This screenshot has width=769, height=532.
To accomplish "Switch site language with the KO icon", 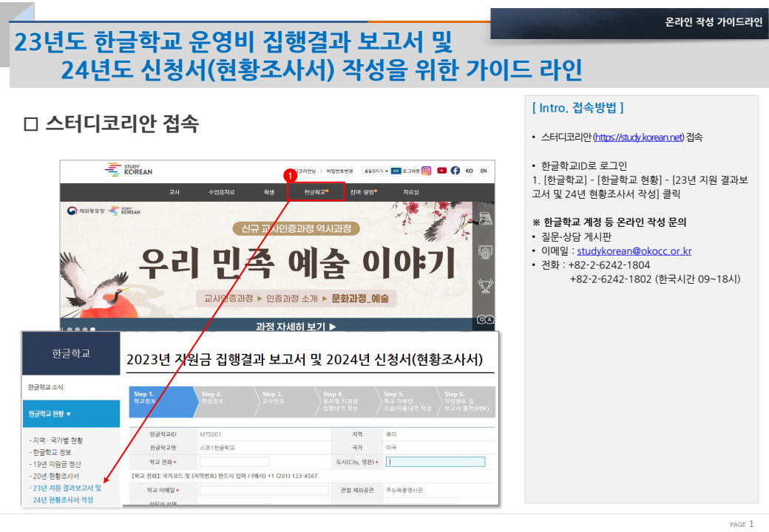I will coord(470,171).
